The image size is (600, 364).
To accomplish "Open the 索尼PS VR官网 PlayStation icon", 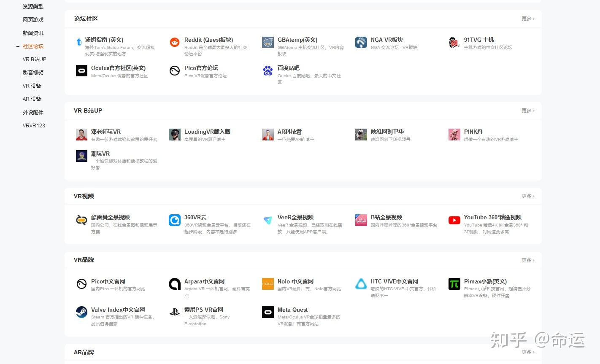I will (175, 312).
